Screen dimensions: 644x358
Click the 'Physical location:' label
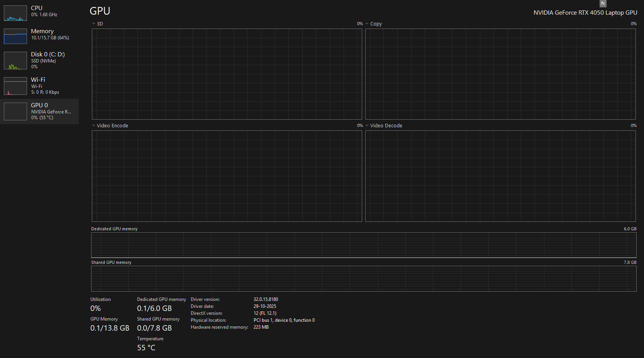pyautogui.click(x=208, y=320)
